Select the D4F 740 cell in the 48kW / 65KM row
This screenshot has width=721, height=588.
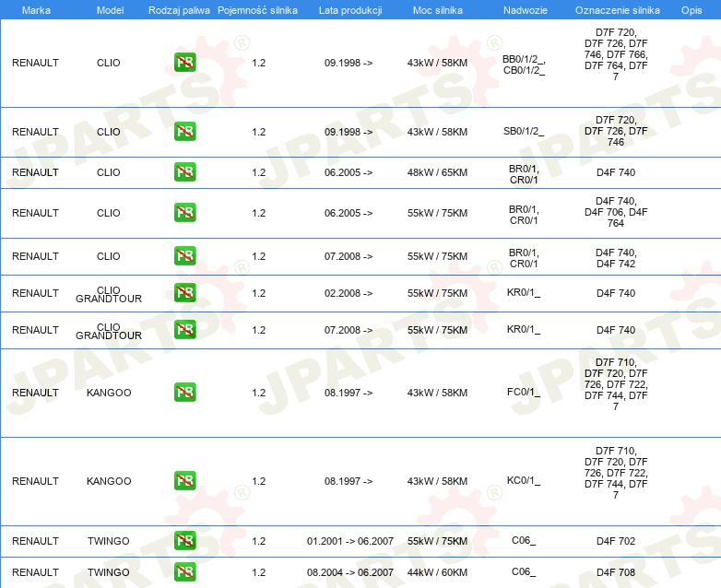(616, 172)
